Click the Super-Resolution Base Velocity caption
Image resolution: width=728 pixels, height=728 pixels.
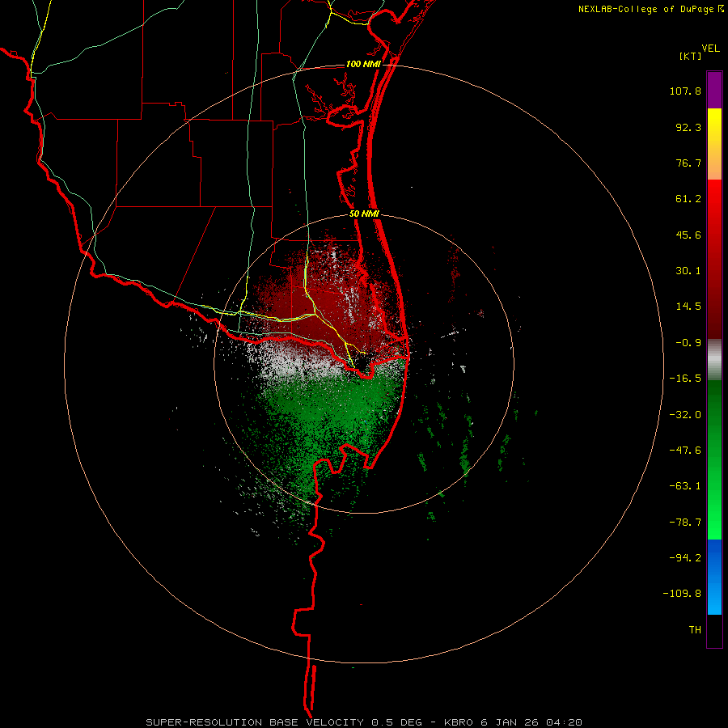point(364,722)
